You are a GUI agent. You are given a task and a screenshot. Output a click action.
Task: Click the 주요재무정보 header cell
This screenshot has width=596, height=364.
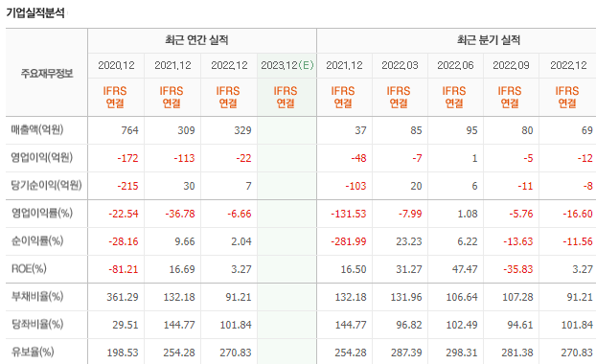point(47,73)
